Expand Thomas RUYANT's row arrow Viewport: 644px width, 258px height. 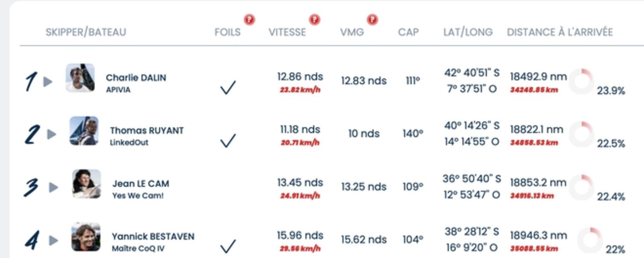pos(52,134)
